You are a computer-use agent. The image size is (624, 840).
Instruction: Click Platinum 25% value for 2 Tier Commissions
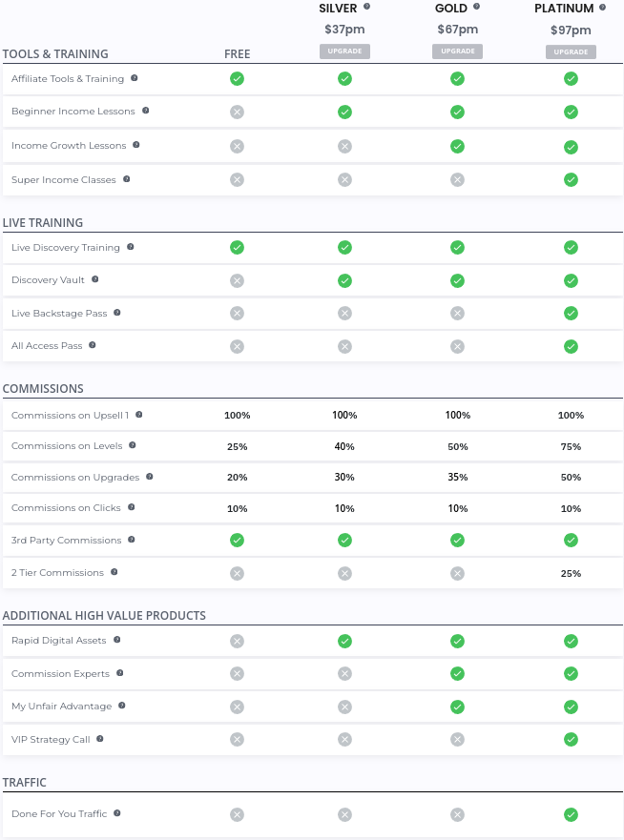point(571,573)
